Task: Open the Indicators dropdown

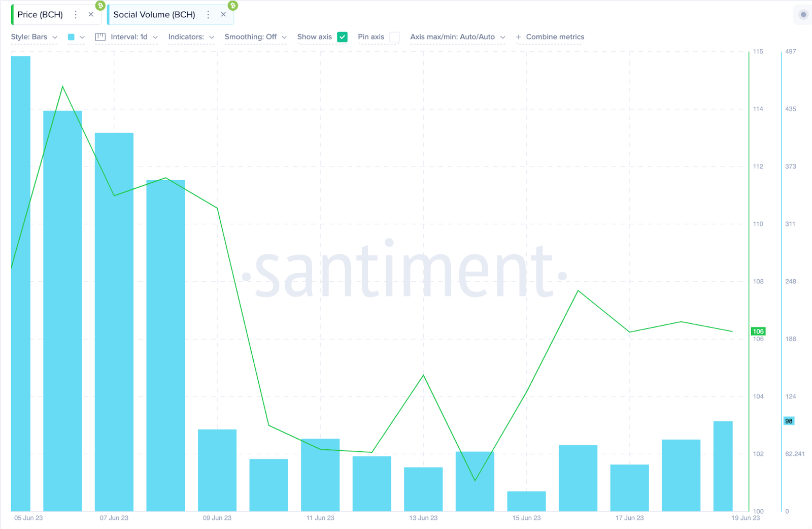Action: (191, 37)
